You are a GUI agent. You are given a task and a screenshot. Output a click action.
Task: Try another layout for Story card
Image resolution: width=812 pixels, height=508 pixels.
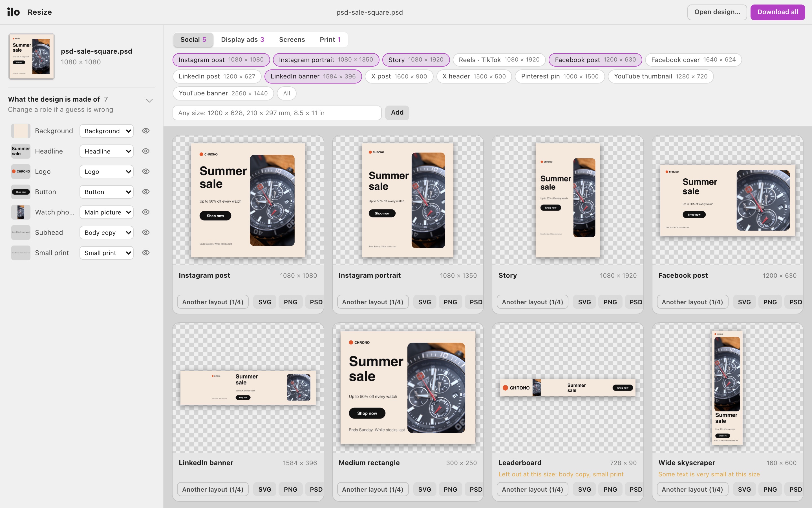(x=532, y=302)
